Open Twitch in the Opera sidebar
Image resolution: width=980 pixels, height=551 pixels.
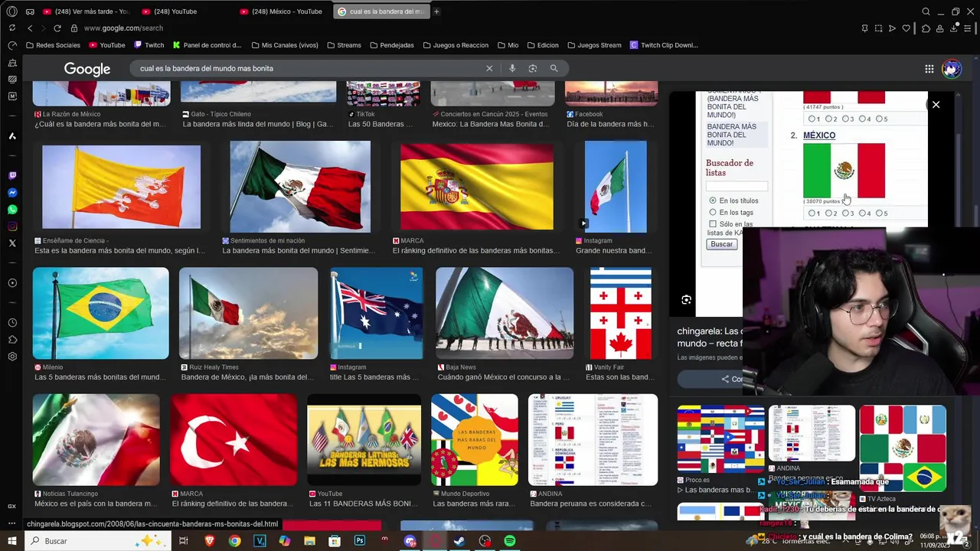click(12, 176)
